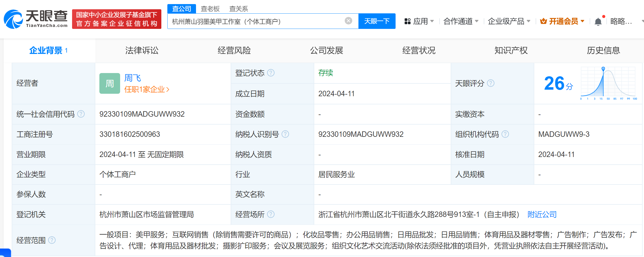
Task: Switch to the 法律诉讼 tab
Action: [x=142, y=50]
